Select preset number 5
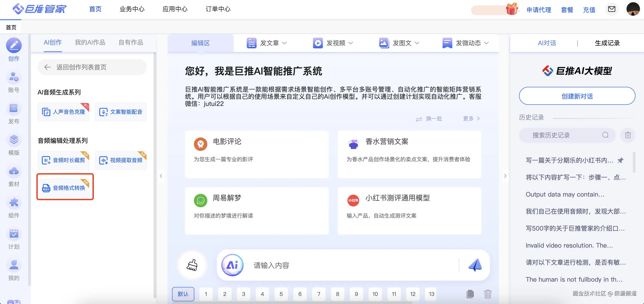The height and width of the screenshot is (304, 644). [x=281, y=294]
